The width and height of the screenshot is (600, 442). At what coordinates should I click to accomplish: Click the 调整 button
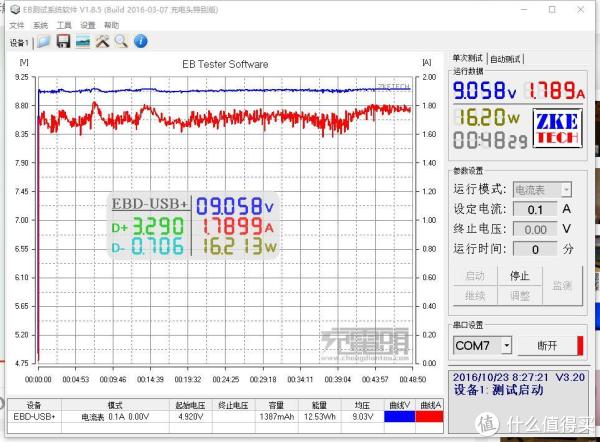519,295
